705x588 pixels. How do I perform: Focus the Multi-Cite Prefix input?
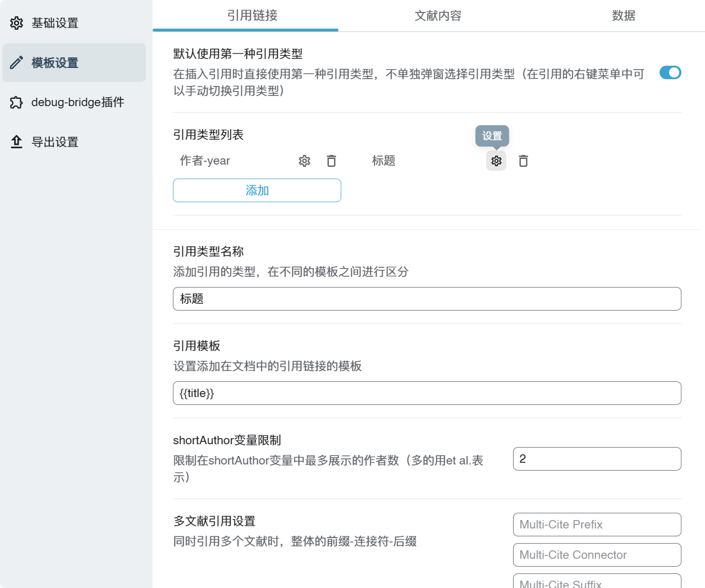pyautogui.click(x=597, y=525)
